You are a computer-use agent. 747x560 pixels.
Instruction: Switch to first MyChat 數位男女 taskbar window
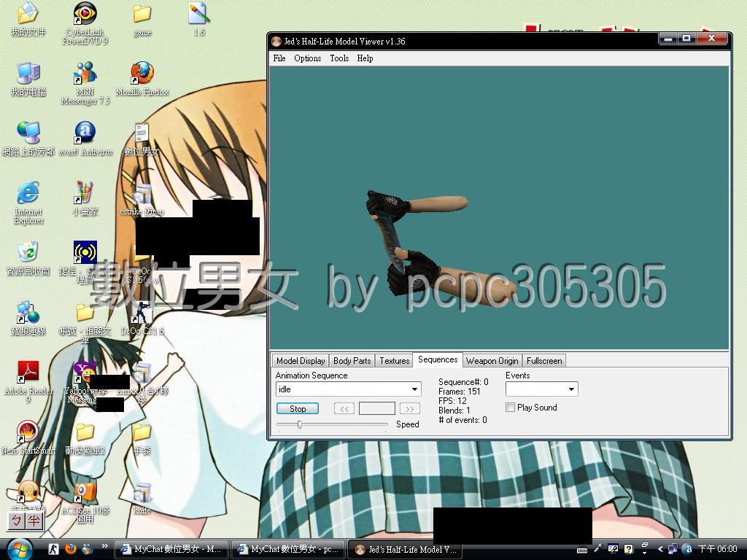point(171,549)
